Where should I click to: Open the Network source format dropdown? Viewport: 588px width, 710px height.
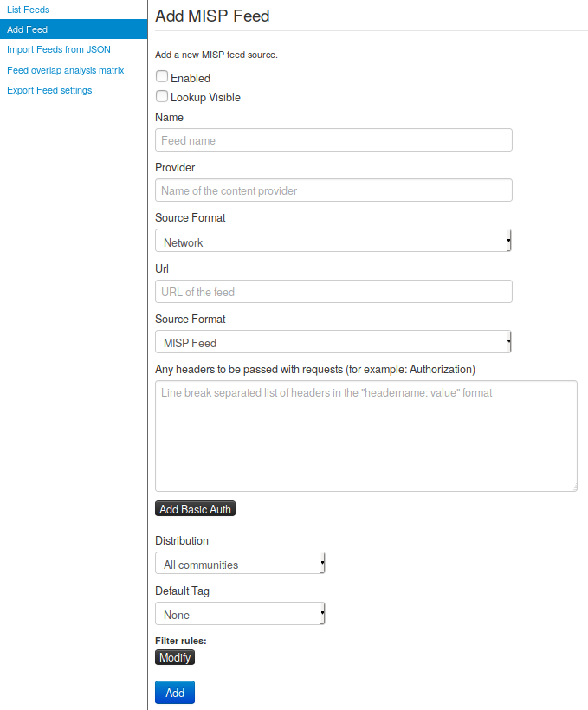click(333, 242)
